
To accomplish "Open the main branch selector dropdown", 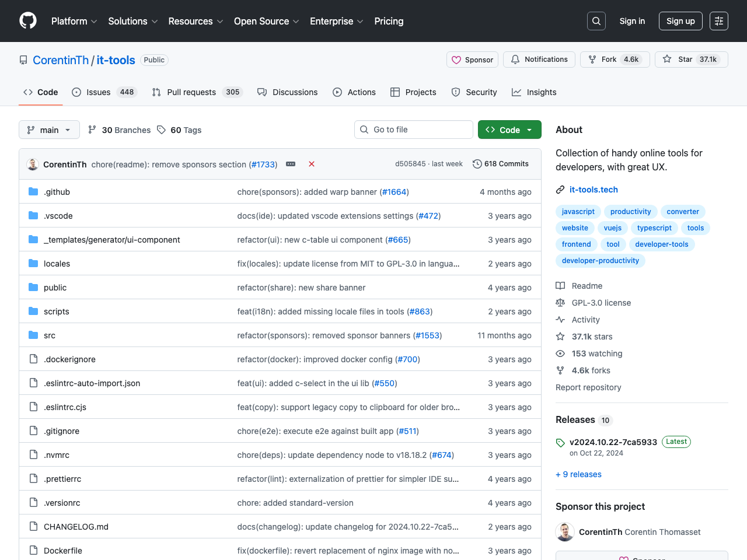I will pyautogui.click(x=49, y=129).
